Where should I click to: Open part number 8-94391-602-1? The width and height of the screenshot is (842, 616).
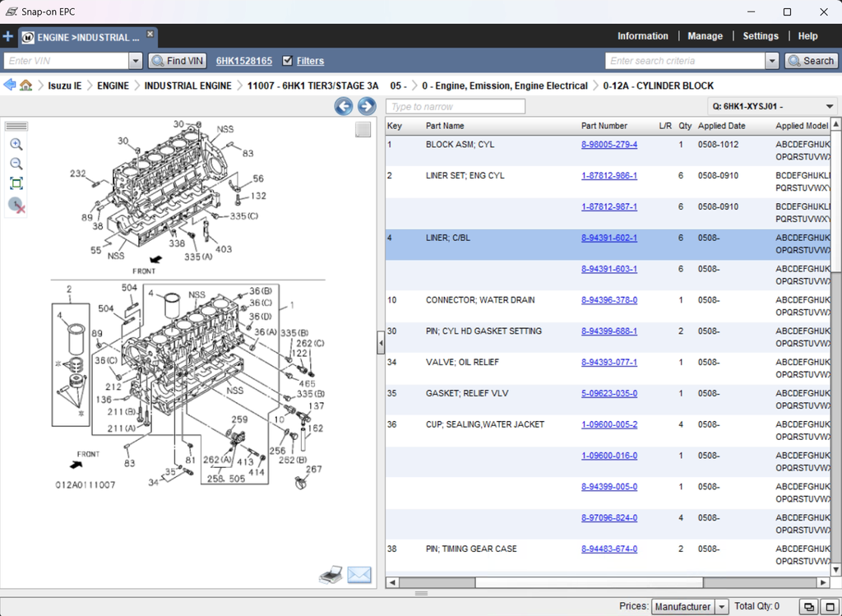point(609,238)
